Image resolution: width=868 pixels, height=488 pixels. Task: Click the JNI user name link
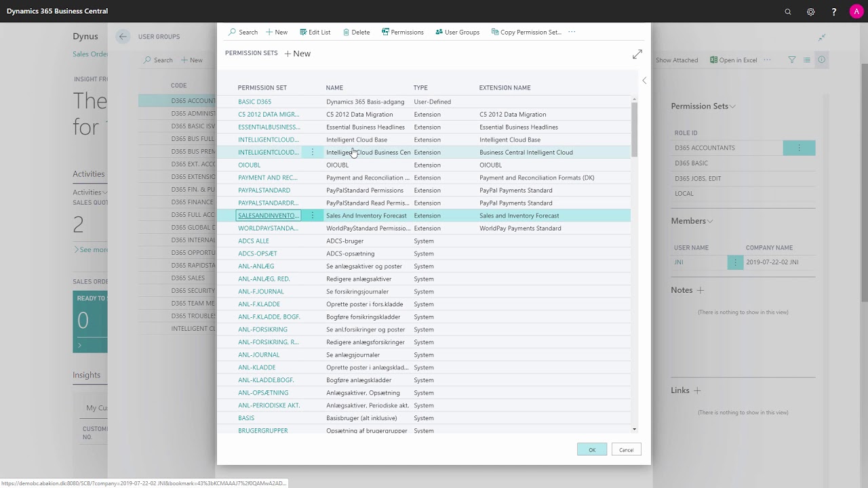coord(679,262)
